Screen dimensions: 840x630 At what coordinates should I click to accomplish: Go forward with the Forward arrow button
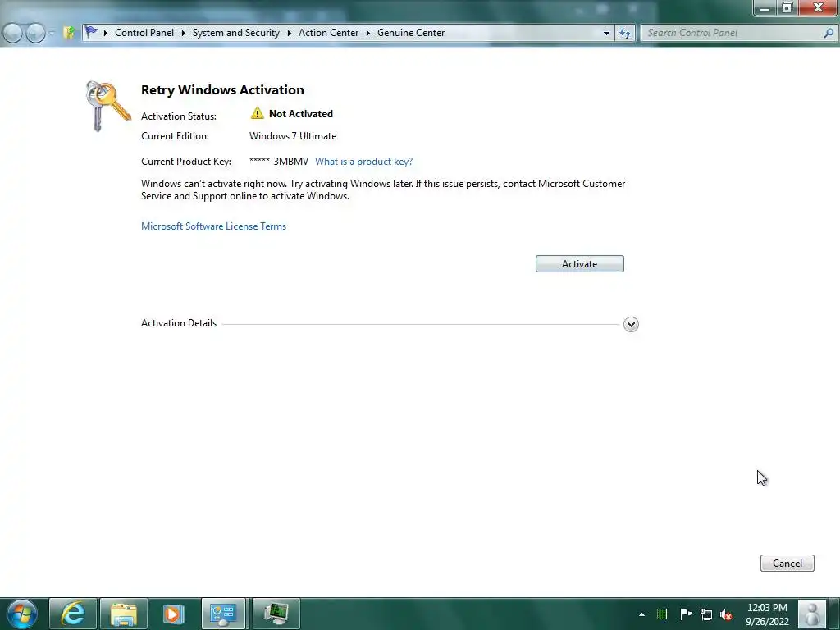coord(35,33)
